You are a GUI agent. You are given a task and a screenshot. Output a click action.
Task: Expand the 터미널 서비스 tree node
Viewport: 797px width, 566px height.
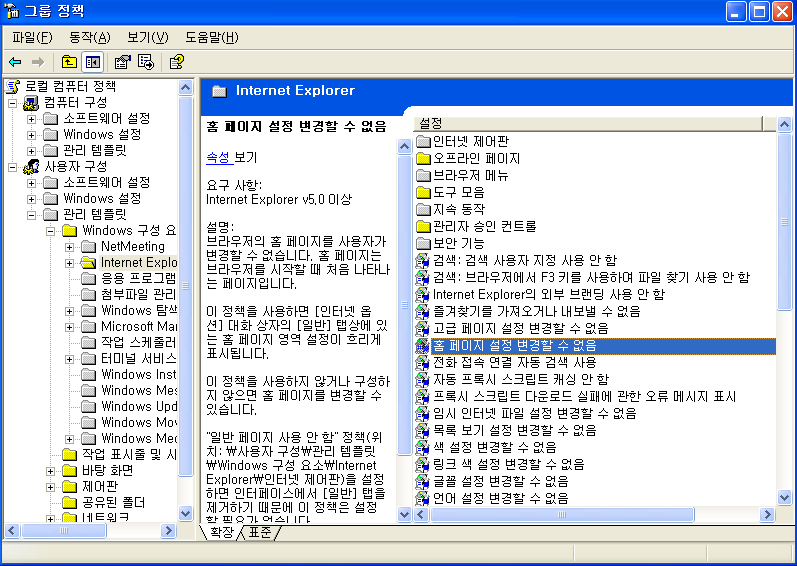70,359
